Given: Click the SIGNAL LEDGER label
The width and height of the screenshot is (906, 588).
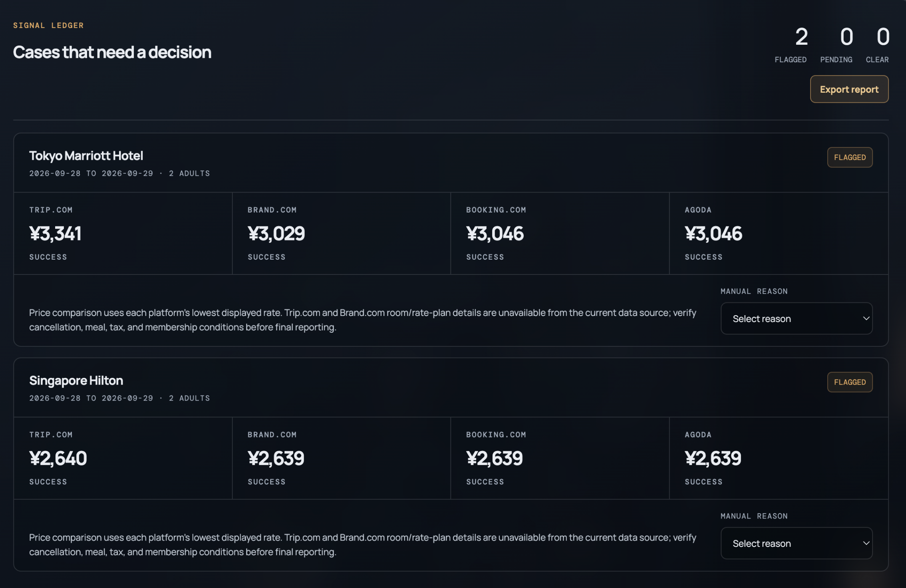Looking at the screenshot, I should point(48,26).
